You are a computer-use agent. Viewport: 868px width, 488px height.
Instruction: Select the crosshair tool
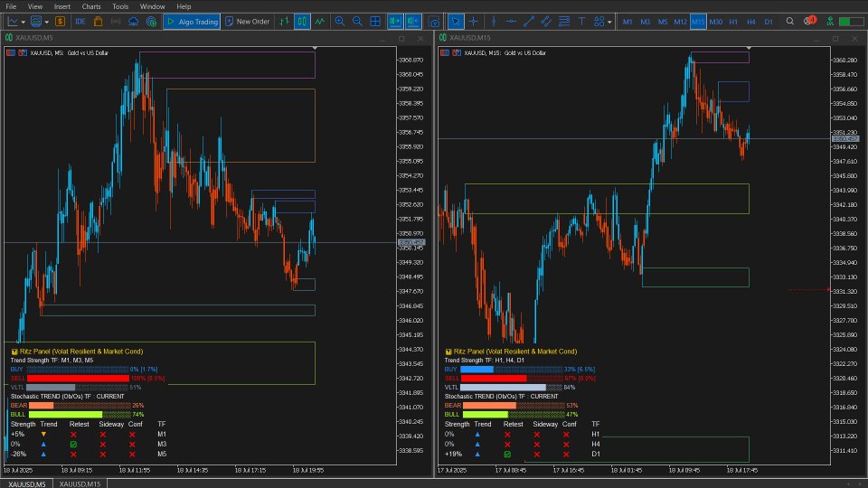coord(473,22)
